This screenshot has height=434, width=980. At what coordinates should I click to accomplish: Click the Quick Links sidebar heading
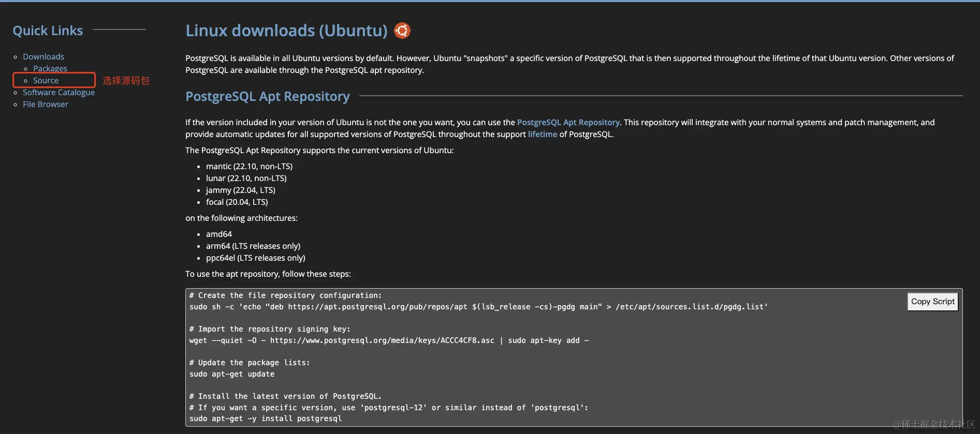click(x=48, y=31)
